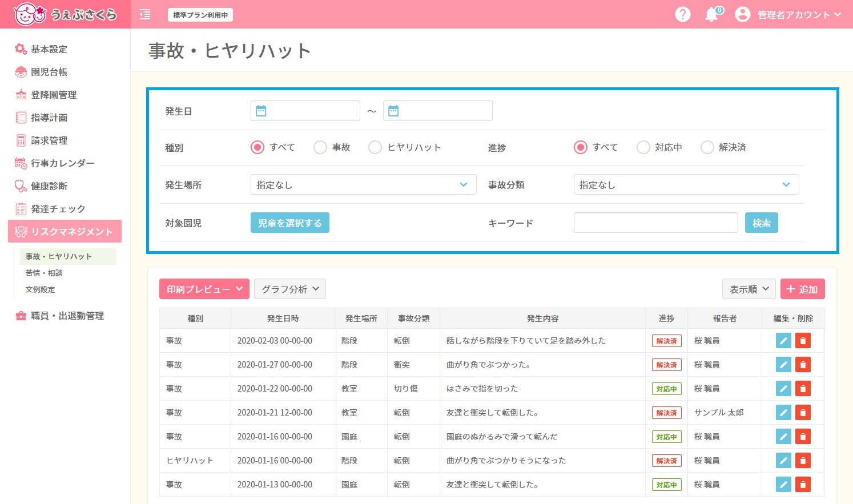853x504 pixels.
Task: Click the 追加 add button
Action: click(802, 289)
